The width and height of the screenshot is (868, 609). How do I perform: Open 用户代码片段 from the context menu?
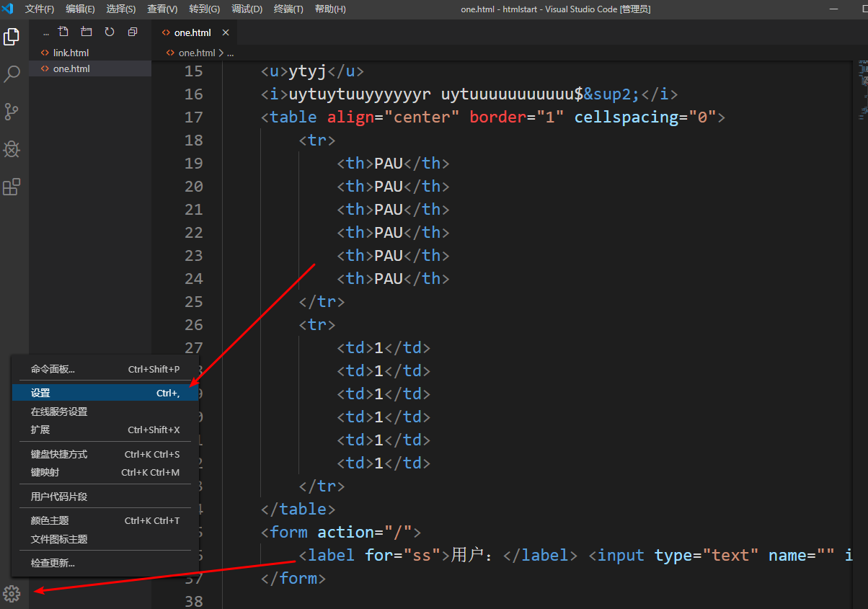tap(105, 497)
